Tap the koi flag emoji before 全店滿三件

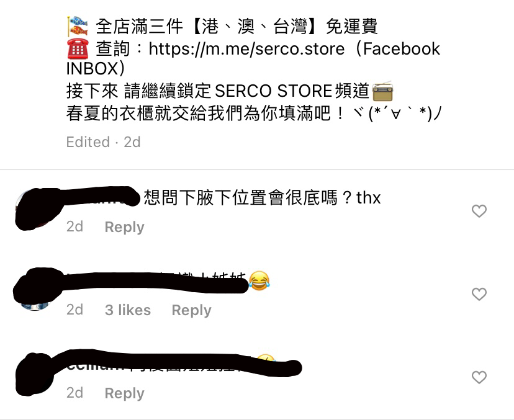78,26
